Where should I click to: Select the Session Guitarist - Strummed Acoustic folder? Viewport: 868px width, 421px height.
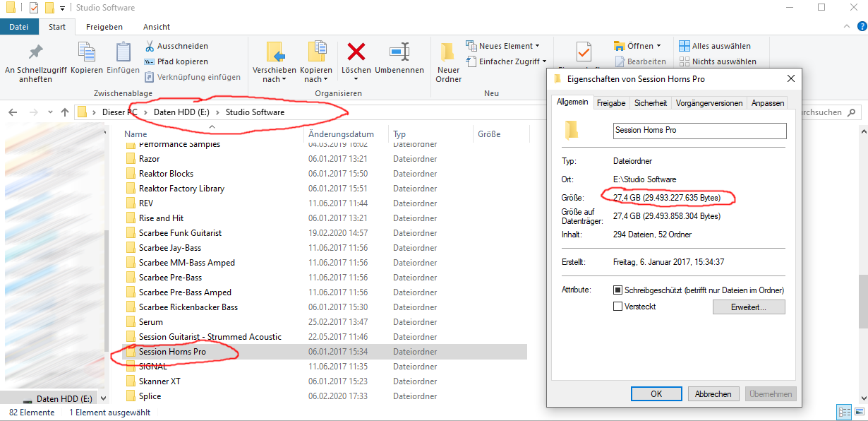pyautogui.click(x=325, y=337)
